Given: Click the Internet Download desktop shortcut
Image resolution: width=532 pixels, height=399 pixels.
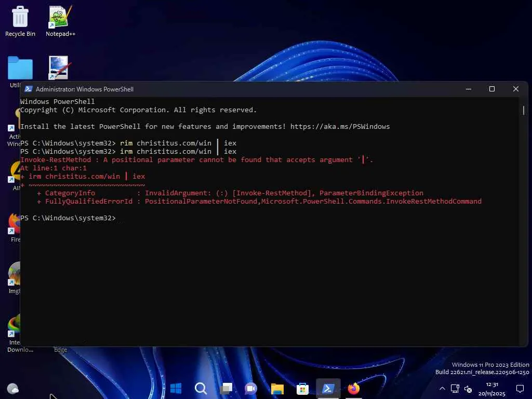Looking at the screenshot, I should (x=14, y=334).
